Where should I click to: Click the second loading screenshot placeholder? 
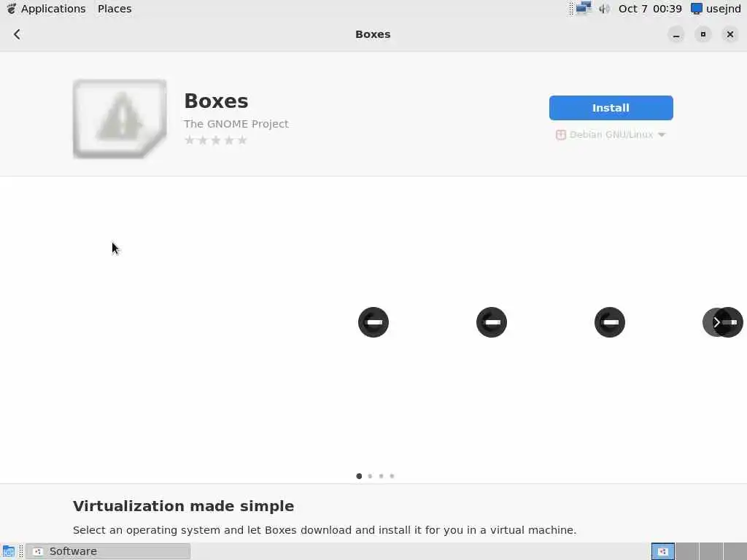click(492, 322)
